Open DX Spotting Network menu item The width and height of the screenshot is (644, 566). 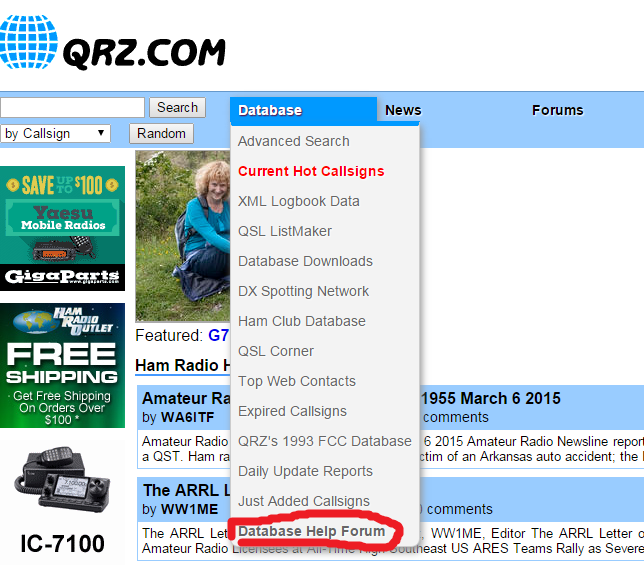[303, 291]
